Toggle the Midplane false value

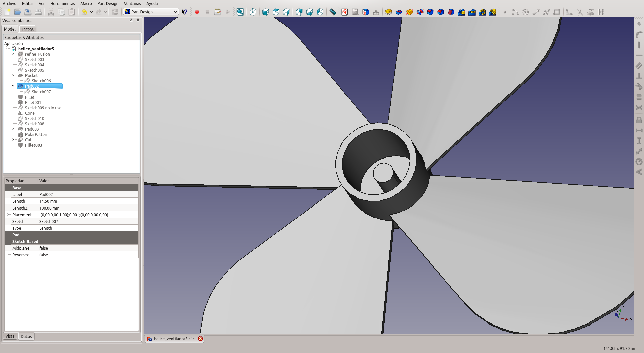coord(88,248)
